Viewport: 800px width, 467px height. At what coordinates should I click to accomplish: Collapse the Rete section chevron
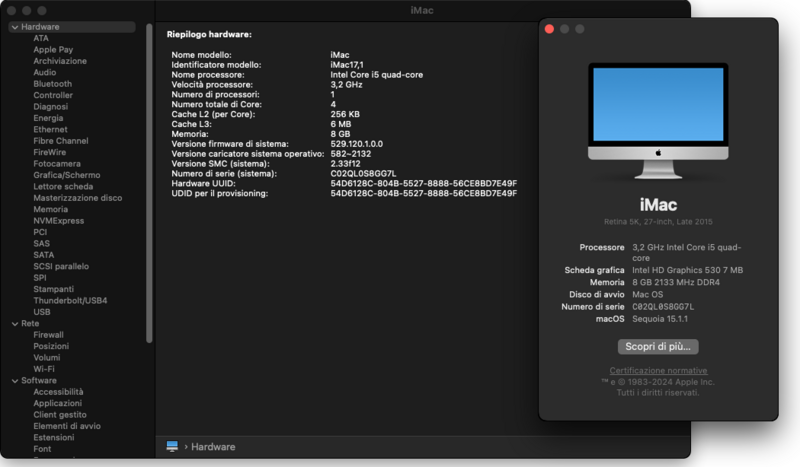coord(15,324)
